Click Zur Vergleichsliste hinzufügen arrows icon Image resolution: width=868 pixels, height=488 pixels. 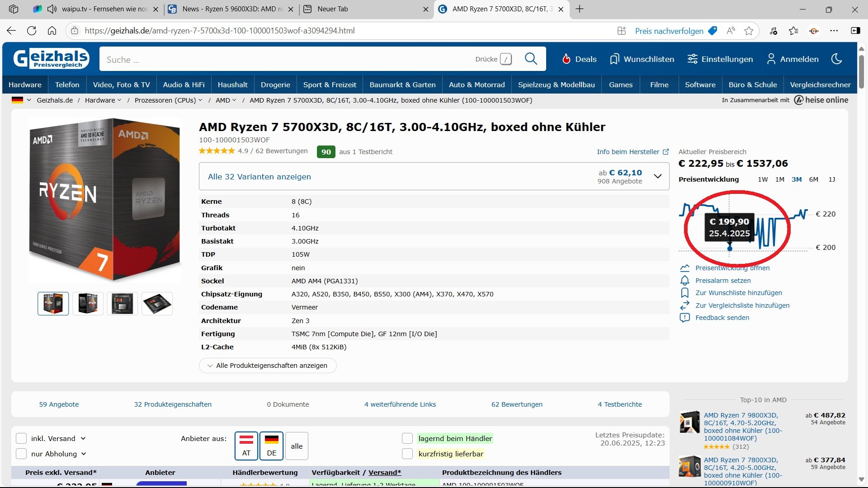(685, 305)
